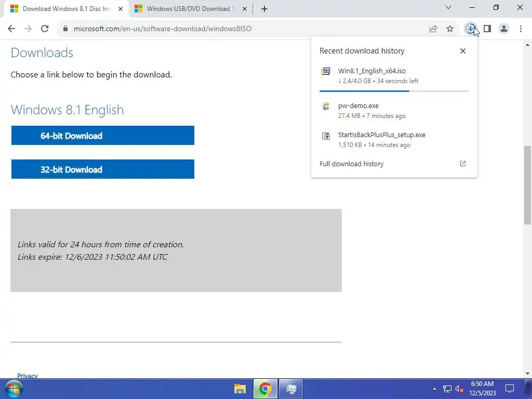This screenshot has width=532, height=399.
Task: Open the network tray icon
Action: click(447, 389)
